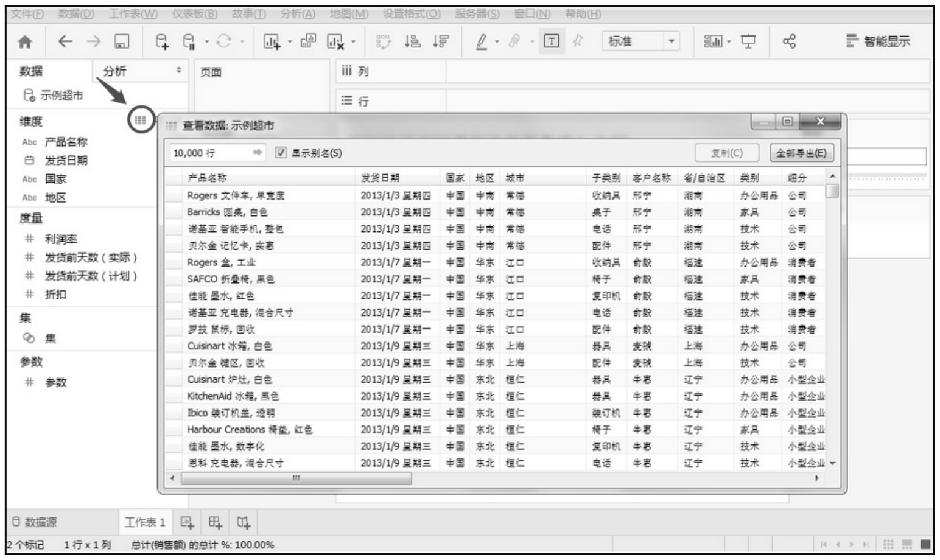Open the 标准 fit dropdown
Image resolution: width=940 pixels, height=560 pixels.
672,41
